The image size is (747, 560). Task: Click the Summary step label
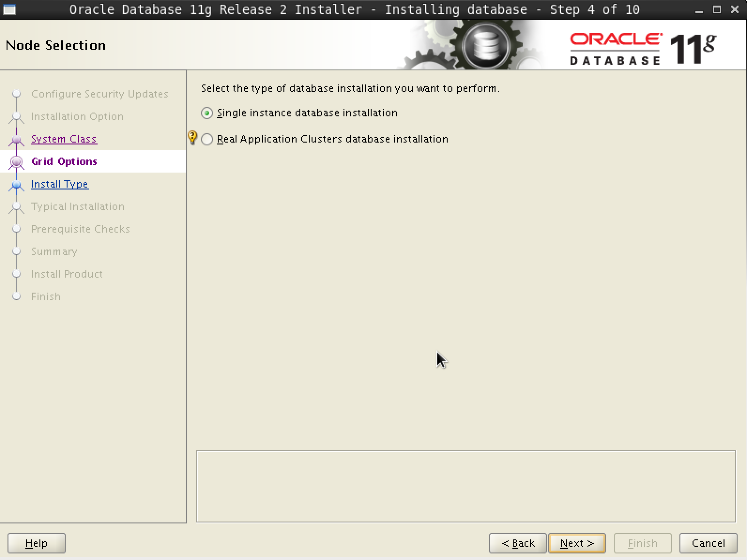click(54, 251)
